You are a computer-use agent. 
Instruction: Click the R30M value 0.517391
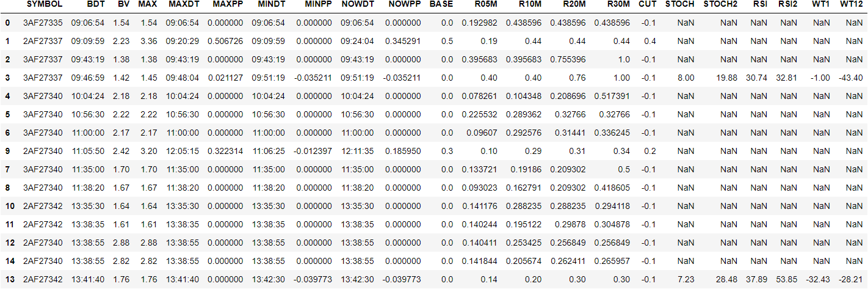(613, 96)
